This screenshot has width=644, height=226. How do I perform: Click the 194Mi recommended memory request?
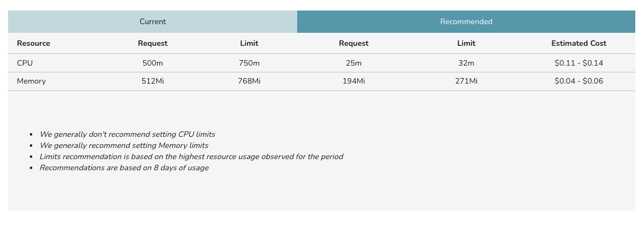click(354, 81)
